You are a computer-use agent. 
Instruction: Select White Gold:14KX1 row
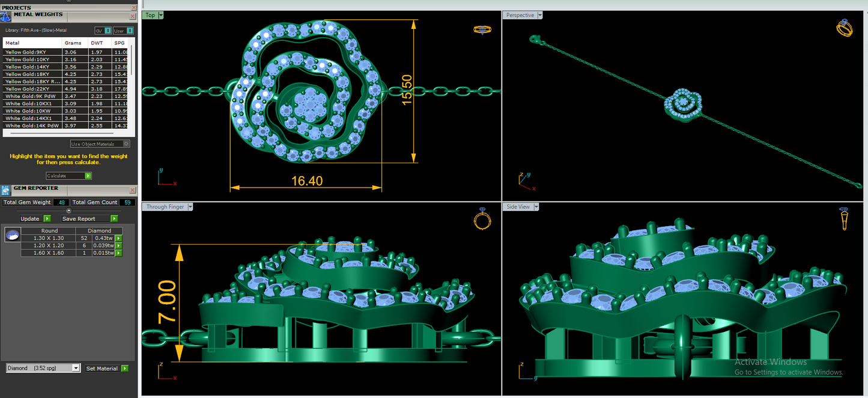click(x=66, y=118)
